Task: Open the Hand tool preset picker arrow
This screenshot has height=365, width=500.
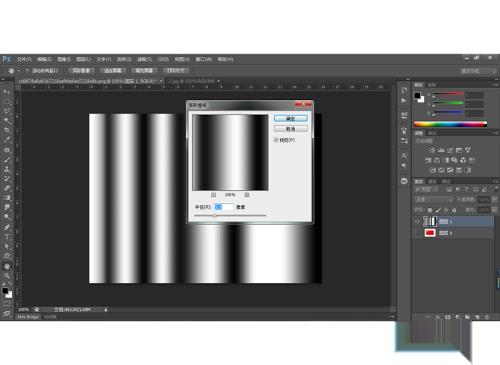Action: (19, 71)
